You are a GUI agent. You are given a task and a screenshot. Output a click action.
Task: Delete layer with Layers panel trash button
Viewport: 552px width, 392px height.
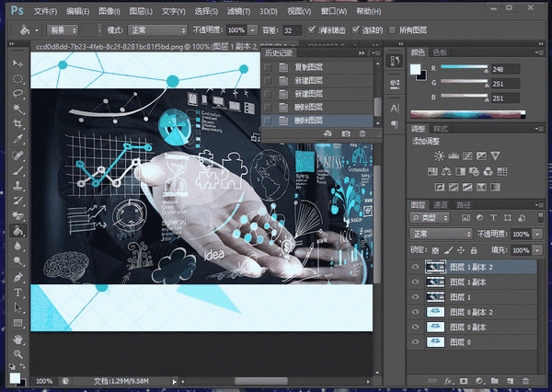pyautogui.click(x=525, y=381)
